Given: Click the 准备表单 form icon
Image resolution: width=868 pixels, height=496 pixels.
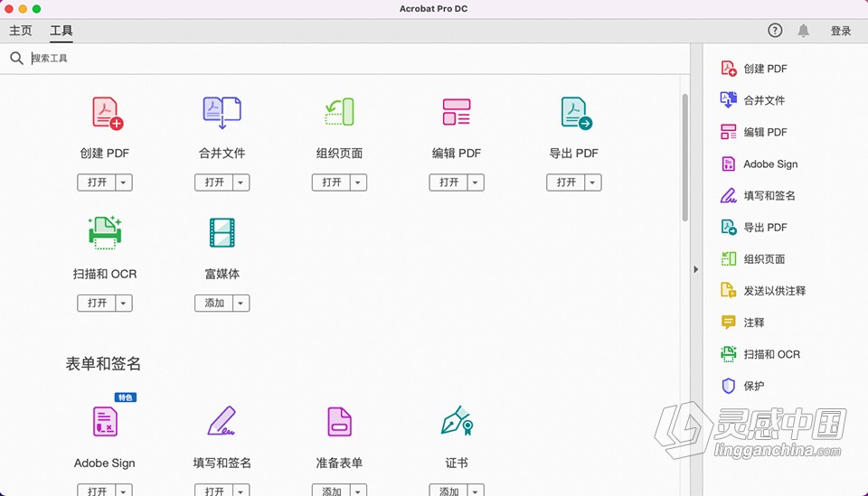Looking at the screenshot, I should [339, 421].
